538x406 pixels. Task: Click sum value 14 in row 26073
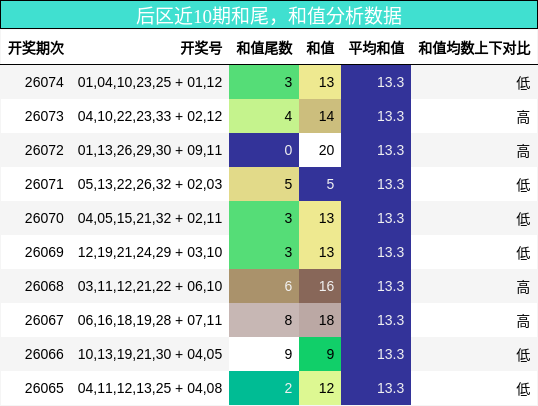(x=320, y=116)
